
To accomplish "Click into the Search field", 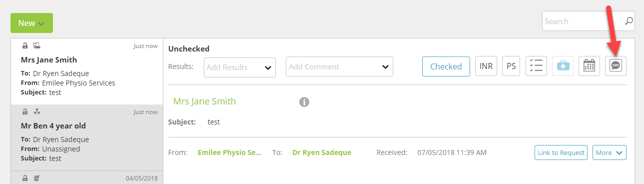I will (x=582, y=21).
